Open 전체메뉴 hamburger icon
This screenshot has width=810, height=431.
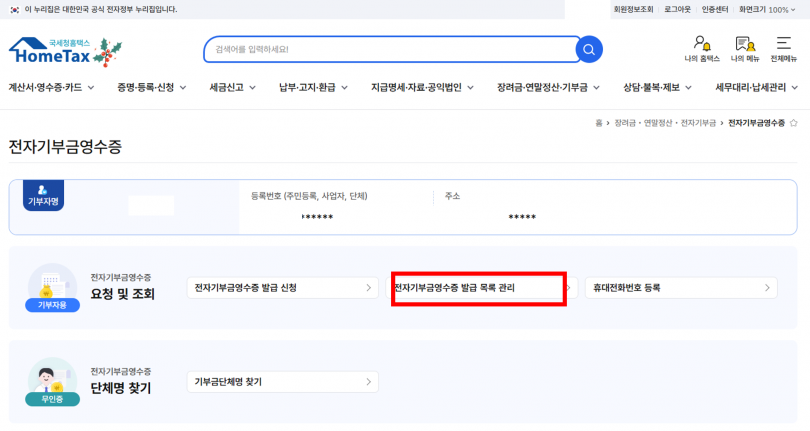point(783,49)
